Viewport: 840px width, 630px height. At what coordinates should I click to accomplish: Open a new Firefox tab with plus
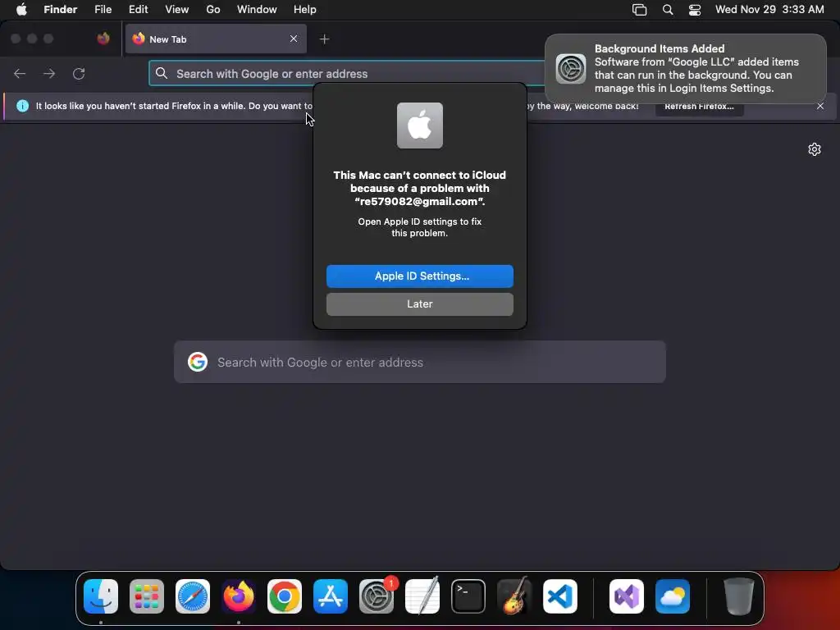[x=324, y=39]
